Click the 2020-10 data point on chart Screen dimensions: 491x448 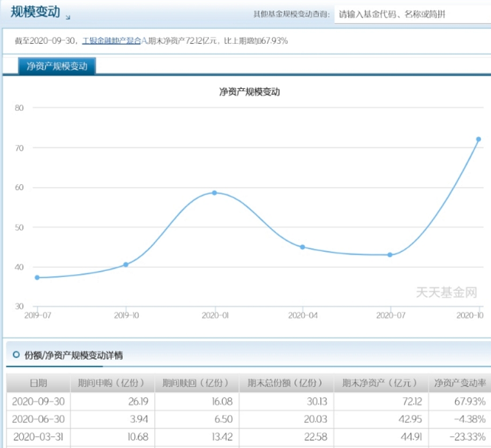478,139
